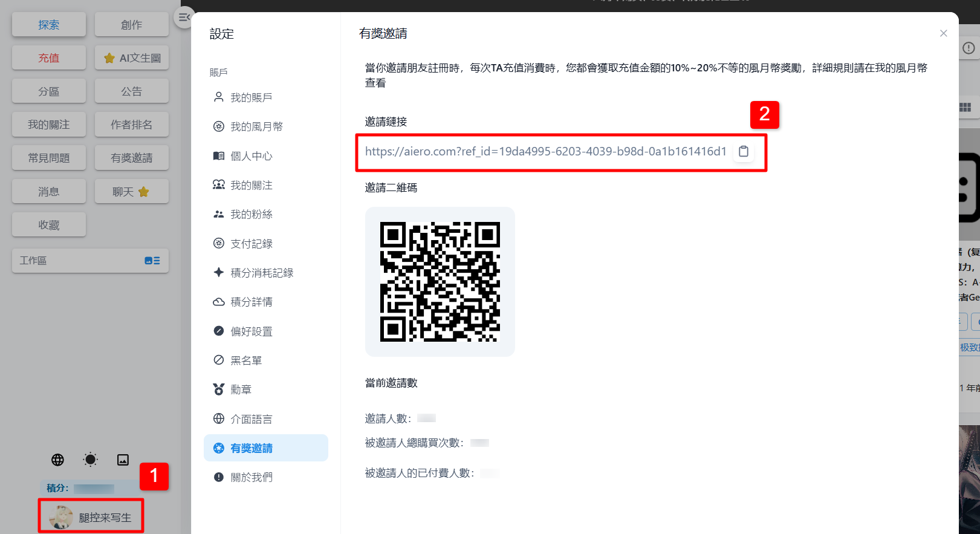The width and height of the screenshot is (980, 534).
Task: Click the globe language icon in sidebar
Action: pos(57,460)
